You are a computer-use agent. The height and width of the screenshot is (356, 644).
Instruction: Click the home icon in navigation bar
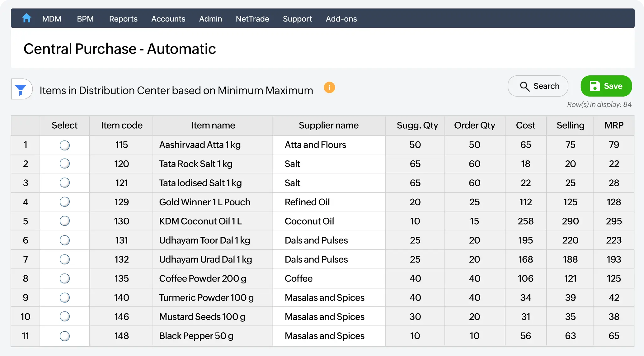(x=27, y=18)
